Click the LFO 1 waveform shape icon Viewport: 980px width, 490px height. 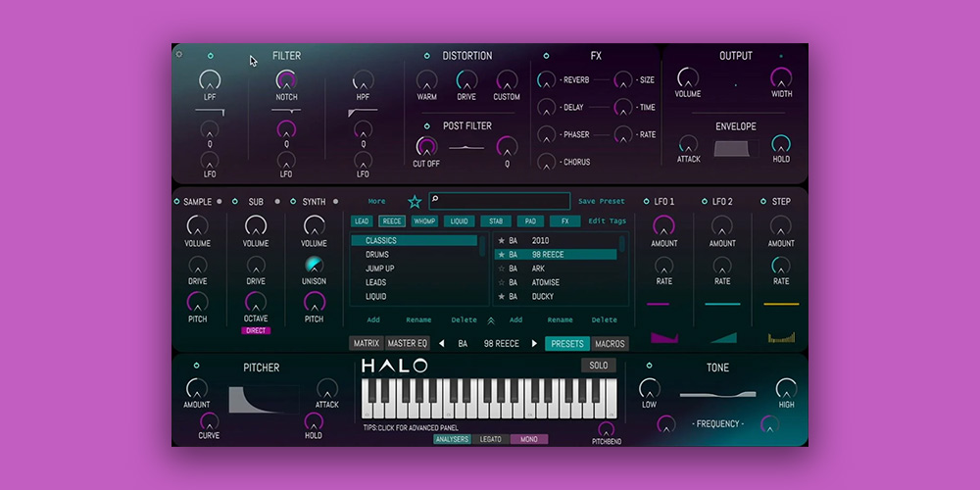(x=664, y=337)
